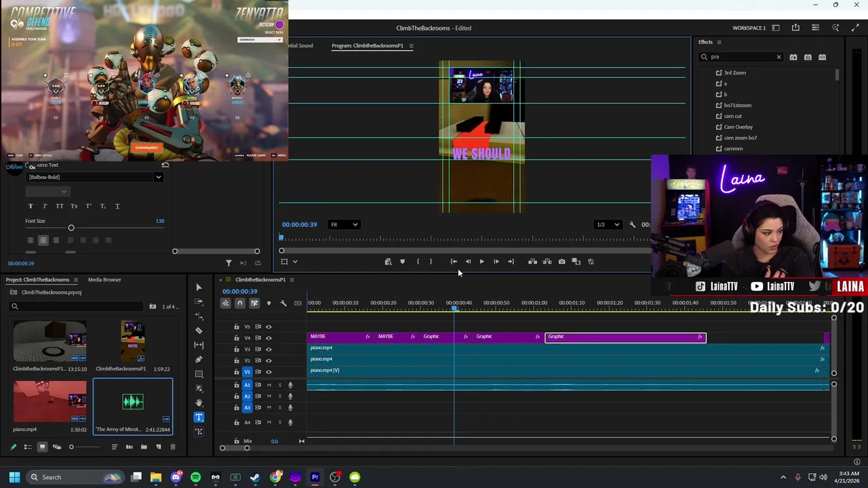The width and height of the screenshot is (868, 488).
Task: Click the Lift button in Program Monitor
Action: click(x=532, y=262)
